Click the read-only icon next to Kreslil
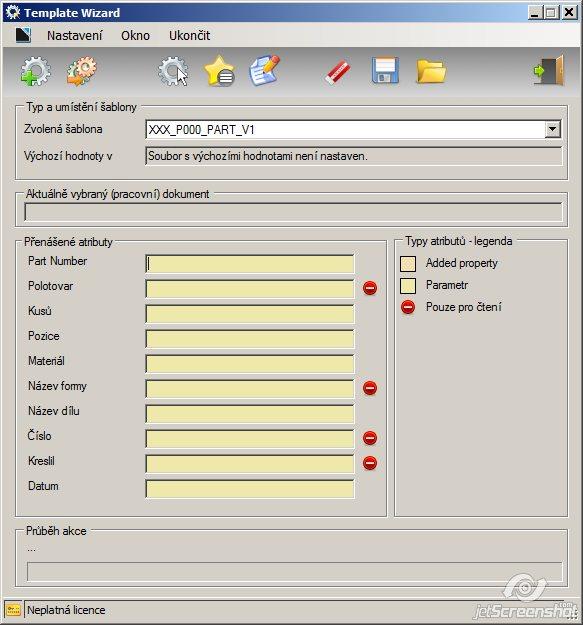 click(370, 463)
